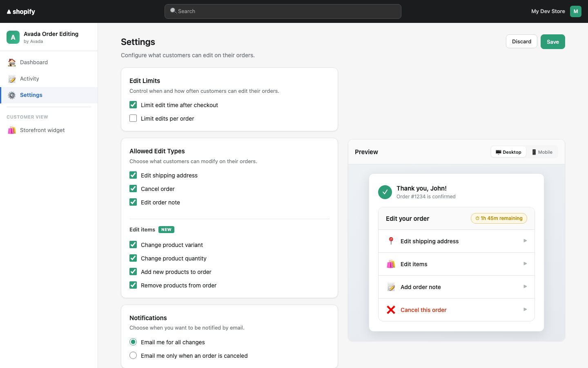The width and height of the screenshot is (588, 368).
Task: Switch preview to Mobile tab
Action: click(x=542, y=152)
